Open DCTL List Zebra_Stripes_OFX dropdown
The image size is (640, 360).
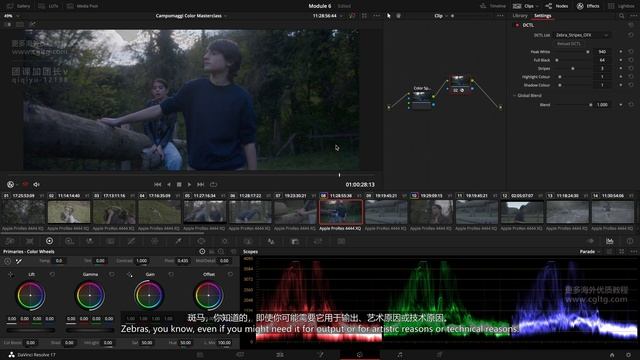[581, 35]
